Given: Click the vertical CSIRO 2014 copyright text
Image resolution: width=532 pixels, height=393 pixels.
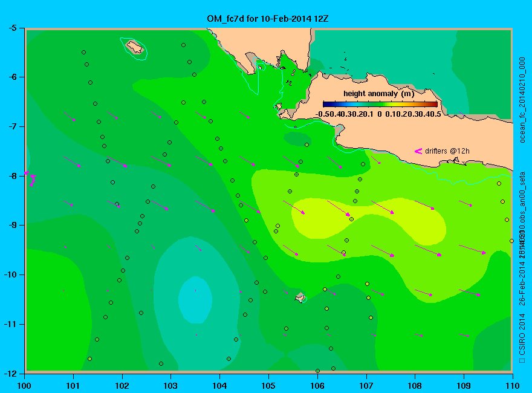Looking at the screenshot, I should [x=522, y=339].
